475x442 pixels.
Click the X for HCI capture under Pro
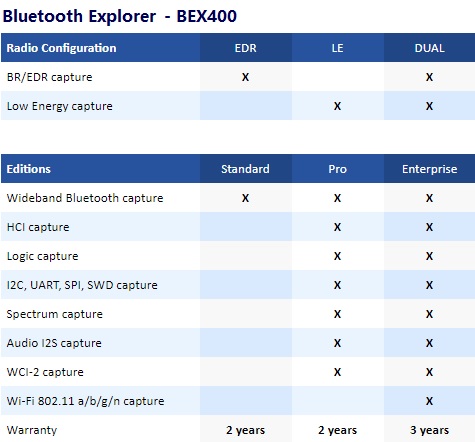[x=337, y=227]
